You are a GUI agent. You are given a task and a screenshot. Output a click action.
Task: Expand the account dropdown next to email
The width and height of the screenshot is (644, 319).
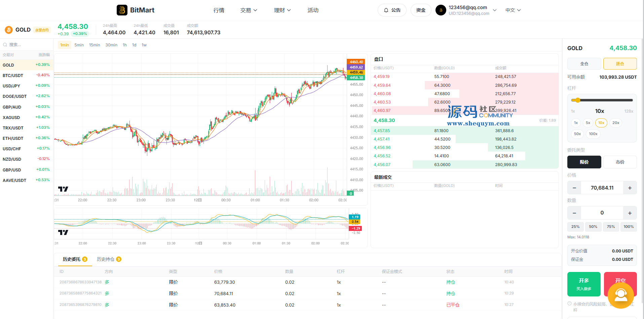tap(495, 10)
